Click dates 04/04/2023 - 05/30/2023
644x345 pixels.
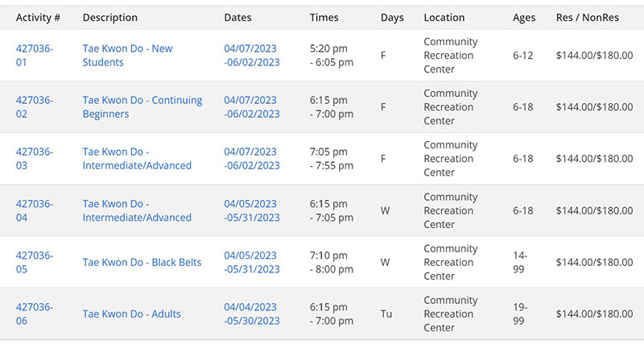pos(251,314)
